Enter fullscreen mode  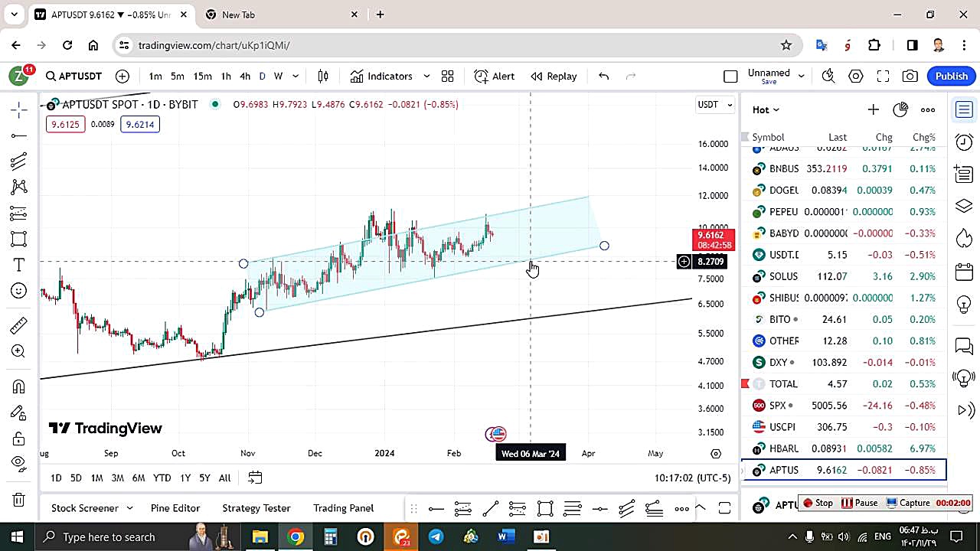pyautogui.click(x=883, y=76)
